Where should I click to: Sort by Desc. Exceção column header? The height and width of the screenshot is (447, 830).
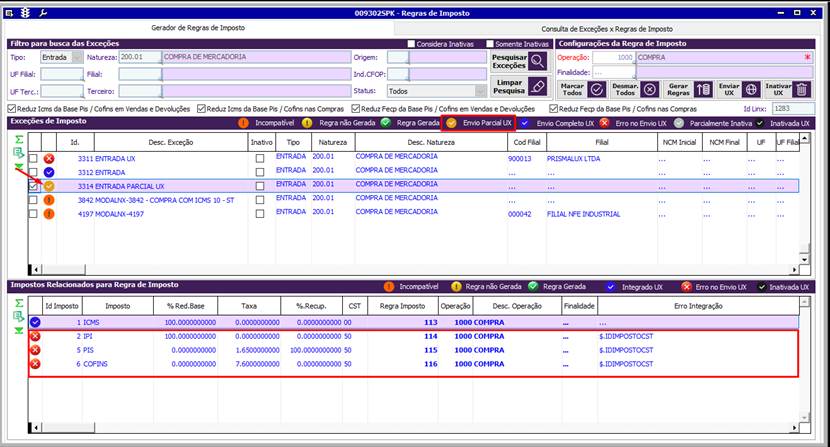pos(171,142)
